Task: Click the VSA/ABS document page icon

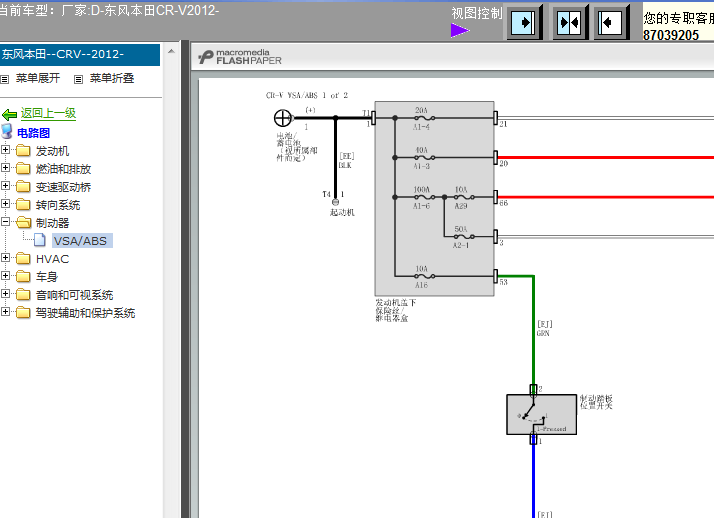Action: (x=40, y=240)
